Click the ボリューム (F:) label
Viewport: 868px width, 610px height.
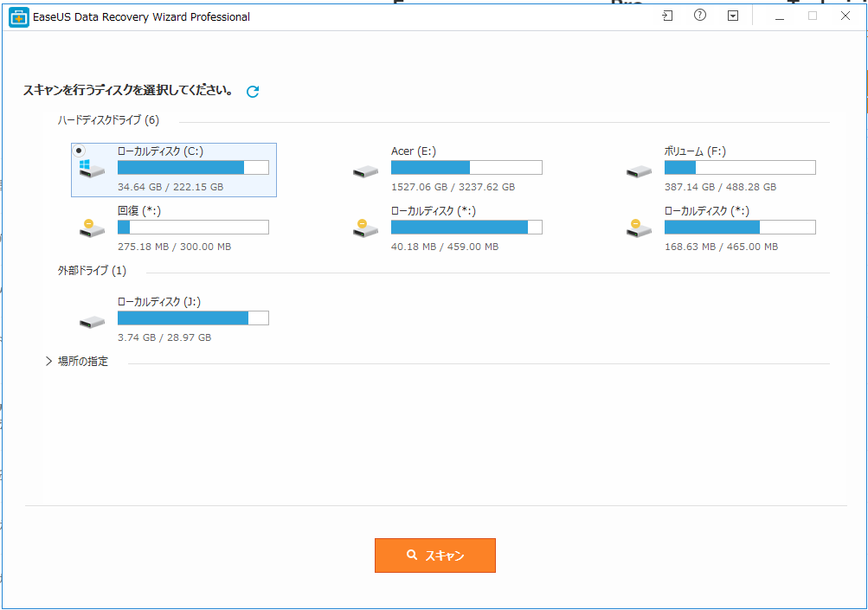(695, 151)
